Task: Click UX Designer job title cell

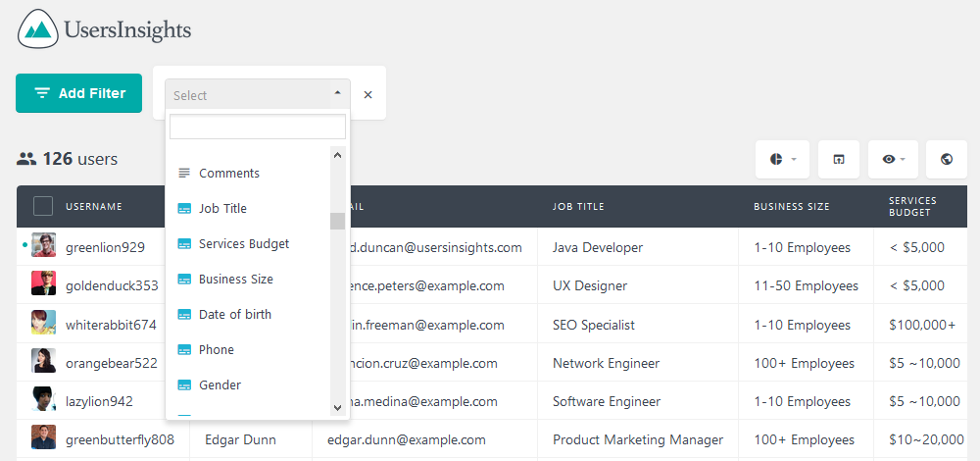Action: [590, 286]
